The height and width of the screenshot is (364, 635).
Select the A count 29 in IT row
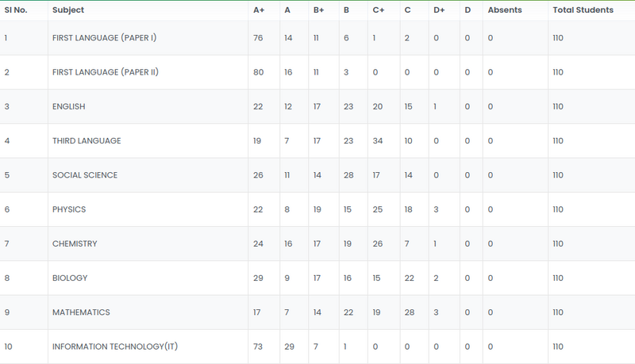click(x=289, y=347)
